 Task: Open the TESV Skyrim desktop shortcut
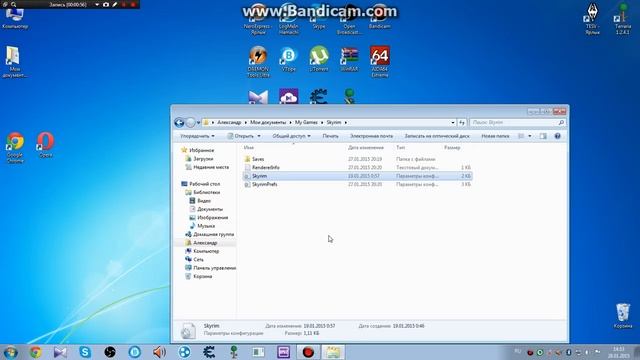592,19
